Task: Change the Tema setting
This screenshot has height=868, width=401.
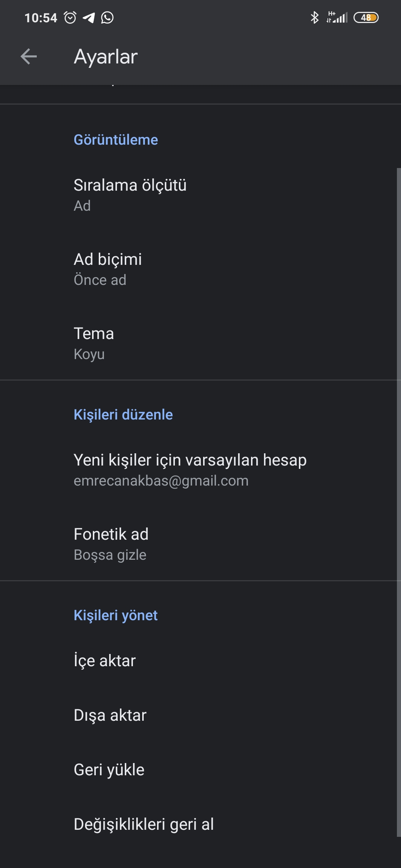Action: tap(200, 343)
